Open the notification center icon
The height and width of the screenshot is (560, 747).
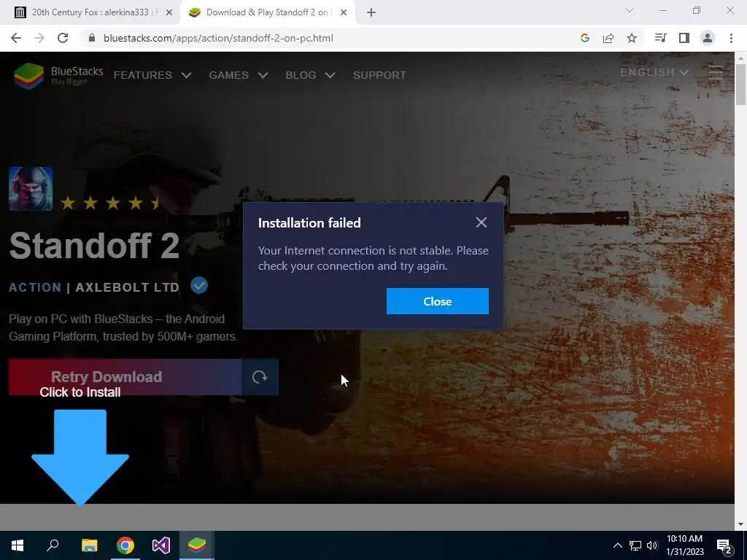[724, 546]
